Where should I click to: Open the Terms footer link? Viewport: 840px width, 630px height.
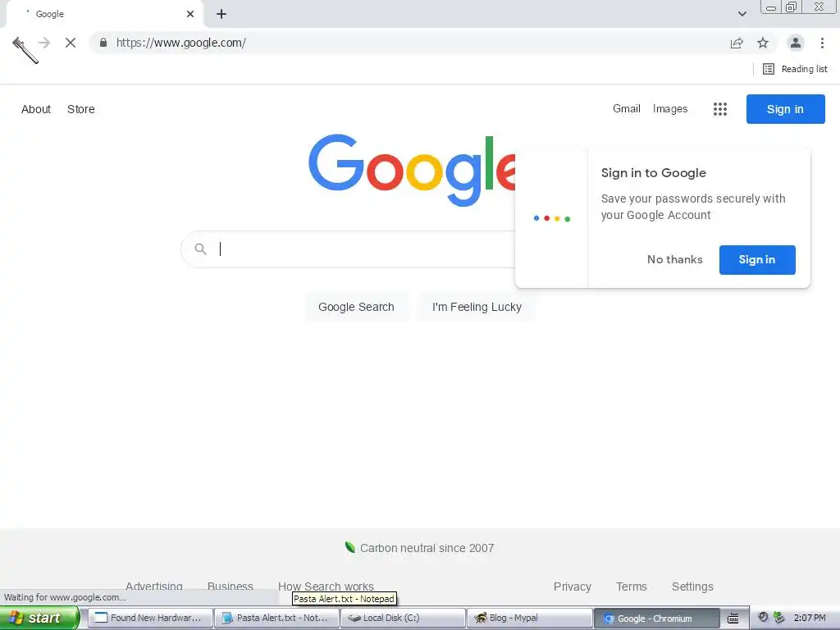(x=631, y=587)
